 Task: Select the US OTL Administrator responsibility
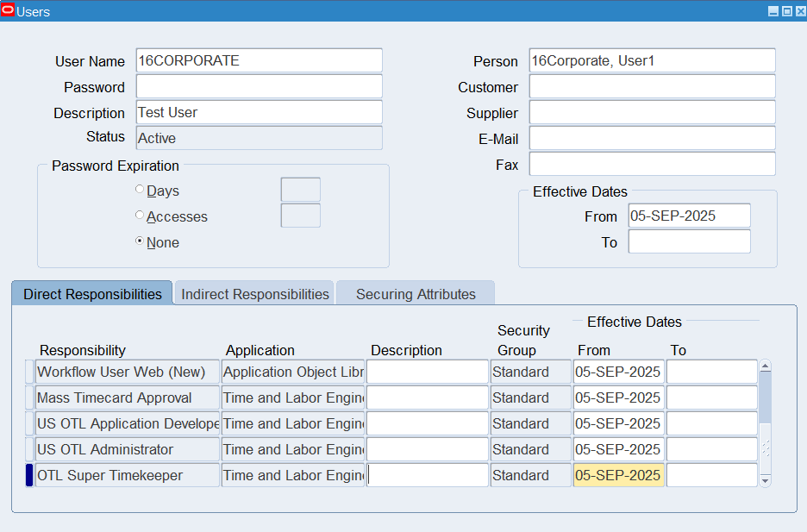(x=128, y=449)
